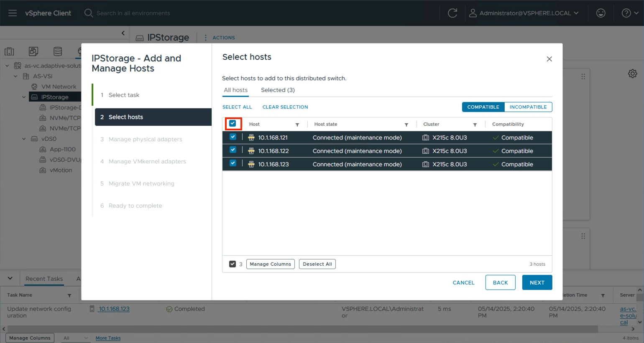Switch to the Selected (3) tab
This screenshot has width=644, height=343.
(x=277, y=90)
